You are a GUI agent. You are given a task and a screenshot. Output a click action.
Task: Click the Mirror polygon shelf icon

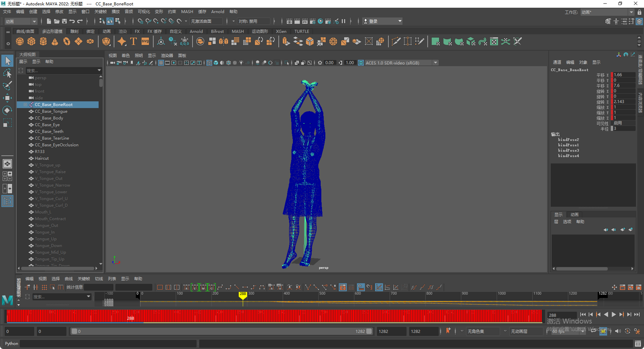[224, 42]
